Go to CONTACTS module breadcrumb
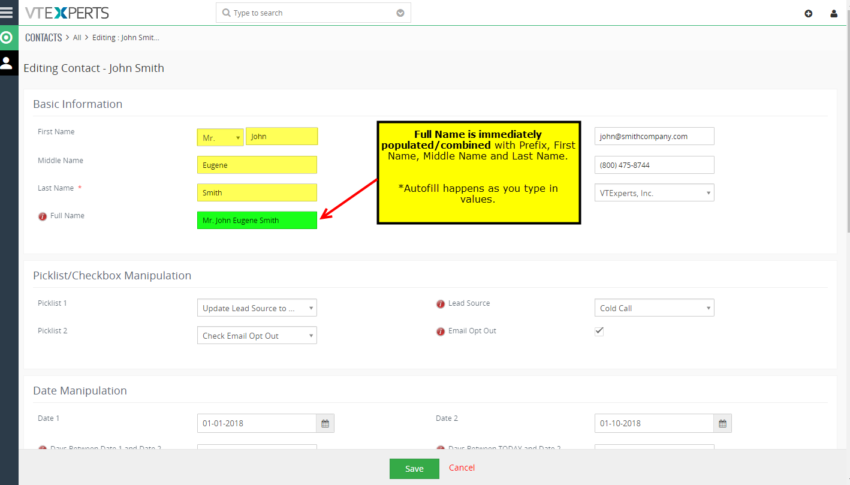Viewport: 850px width, 485px height. (x=43, y=37)
